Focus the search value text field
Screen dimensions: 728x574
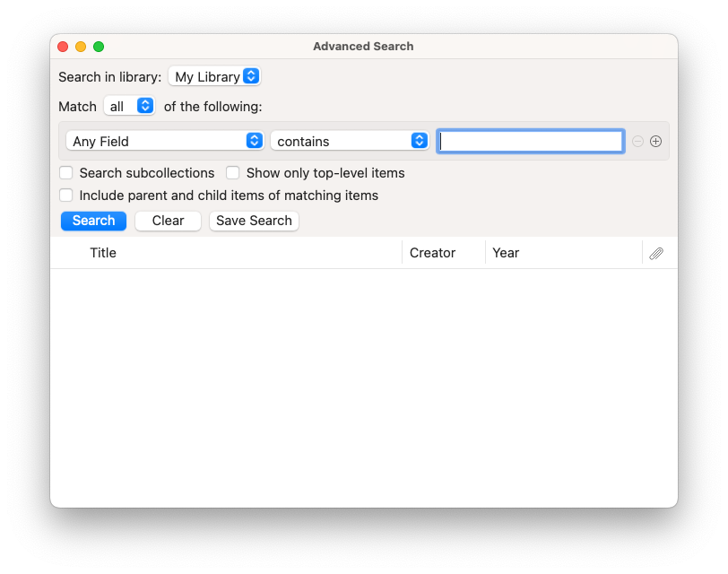point(531,141)
